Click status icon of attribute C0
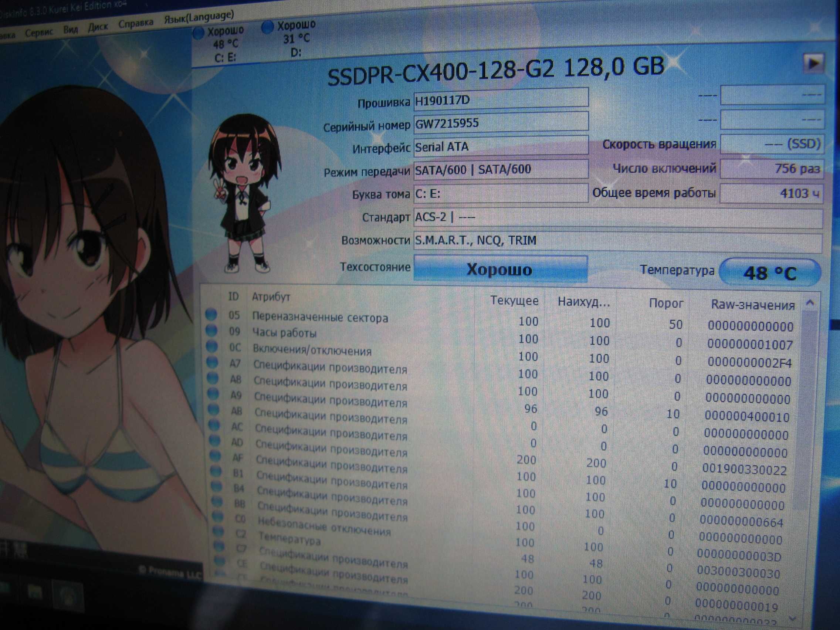 click(x=217, y=516)
